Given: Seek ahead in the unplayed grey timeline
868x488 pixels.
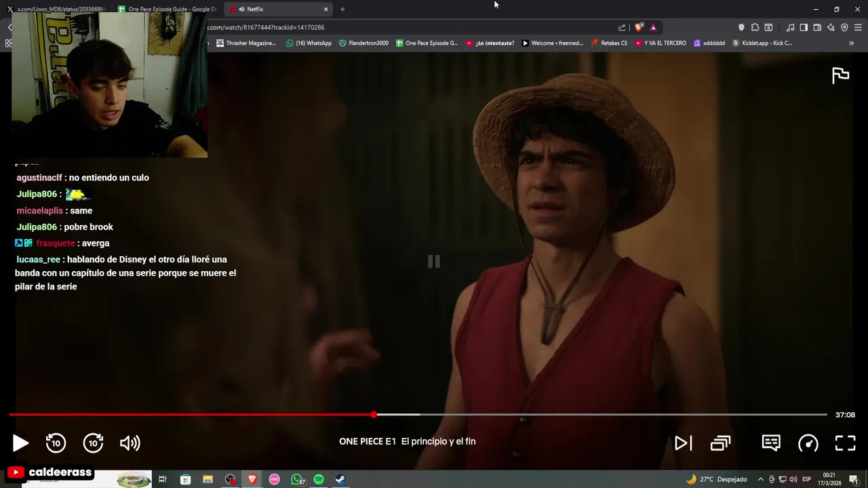Looking at the screenshot, I should (x=623, y=414).
